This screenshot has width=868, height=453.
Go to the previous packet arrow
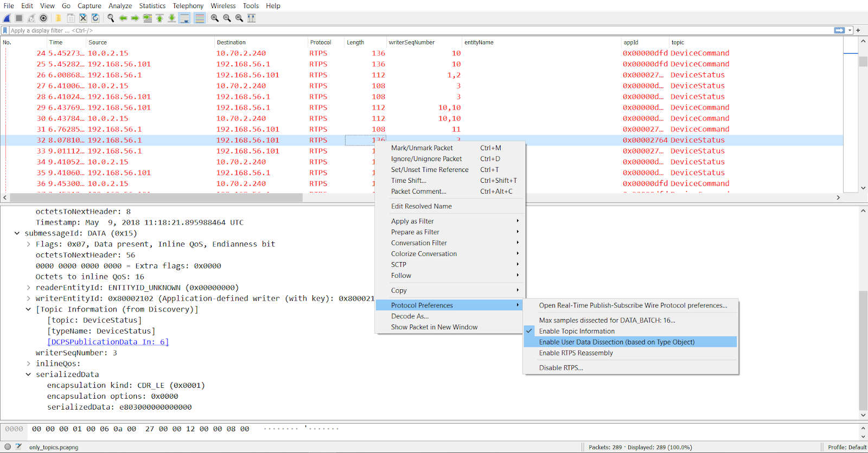[123, 18]
